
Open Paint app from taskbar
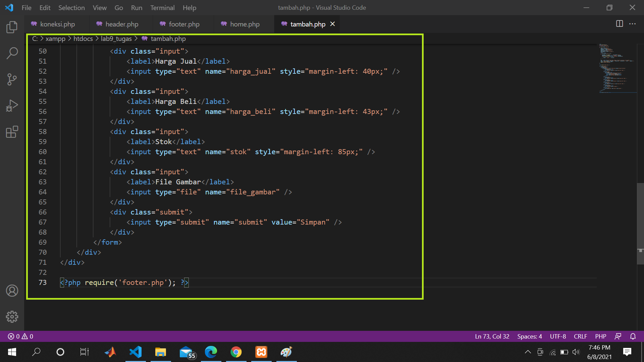tap(286, 352)
